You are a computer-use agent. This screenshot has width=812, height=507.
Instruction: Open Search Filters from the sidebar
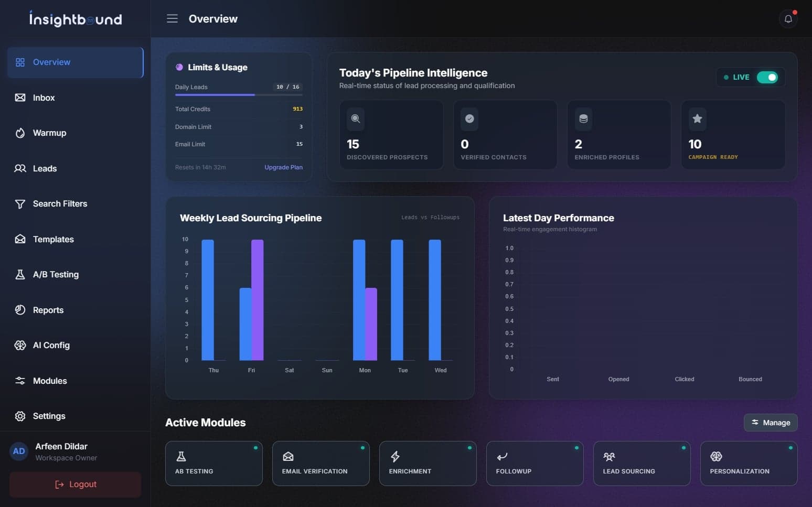tap(76, 204)
